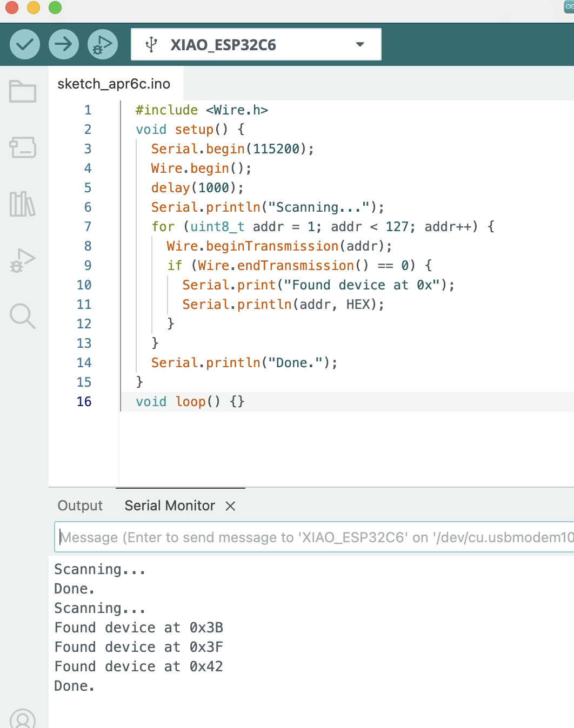Open the Sketchbook folder in the sidebar
574x728 pixels.
[23, 91]
